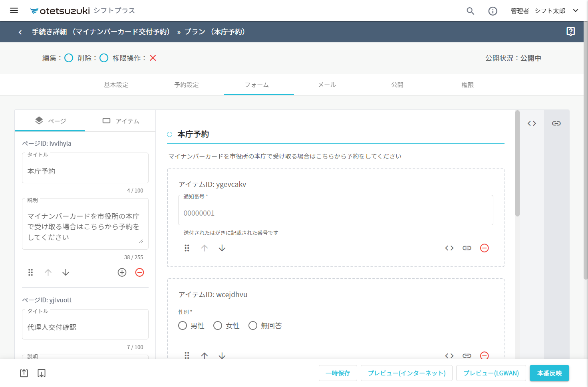Click the 手続き詳細 breadcrumb link

click(x=101, y=32)
